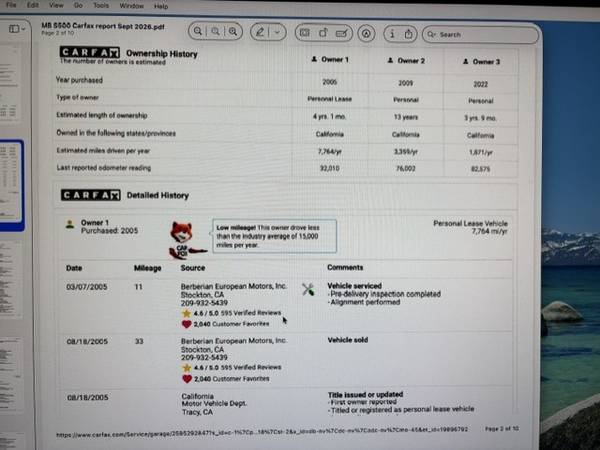Click the Car Fox mascot image
The height and width of the screenshot is (450, 600).
pos(186,240)
